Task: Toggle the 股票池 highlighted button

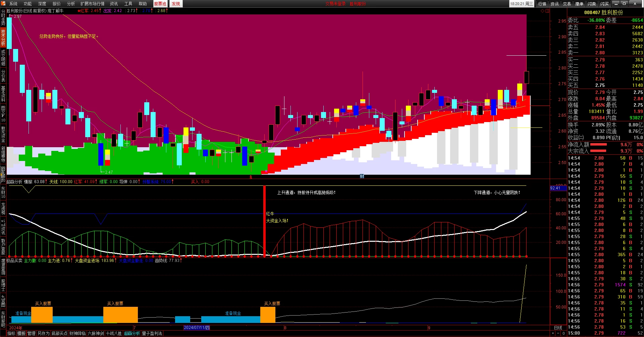Action: (160, 4)
